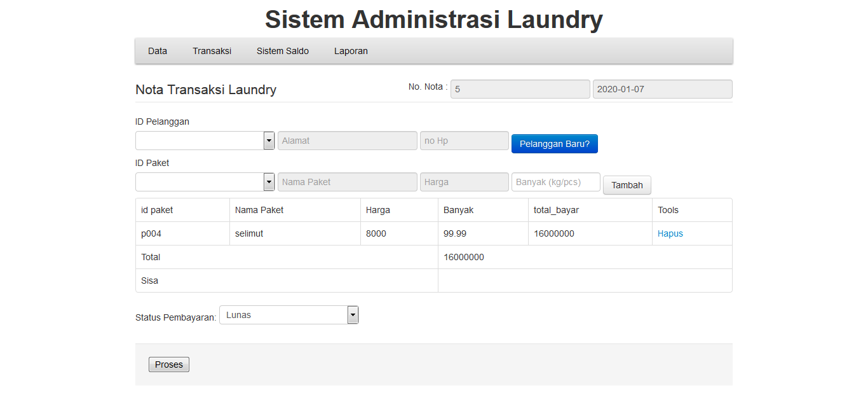868x416 pixels.
Task: Click the no Hp input field
Action: (464, 140)
